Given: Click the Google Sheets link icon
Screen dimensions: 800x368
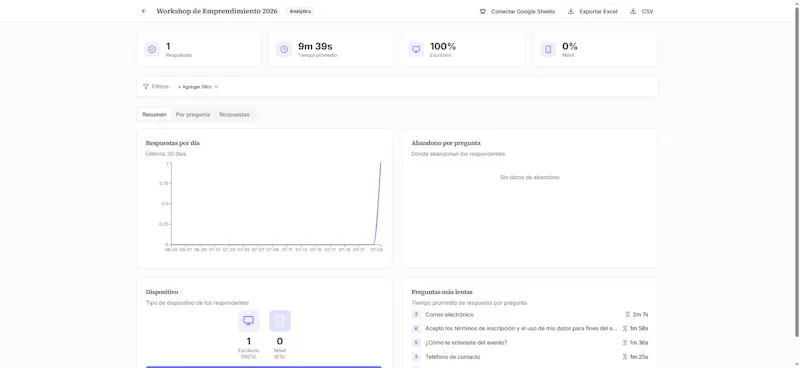Looking at the screenshot, I should coord(483,11).
